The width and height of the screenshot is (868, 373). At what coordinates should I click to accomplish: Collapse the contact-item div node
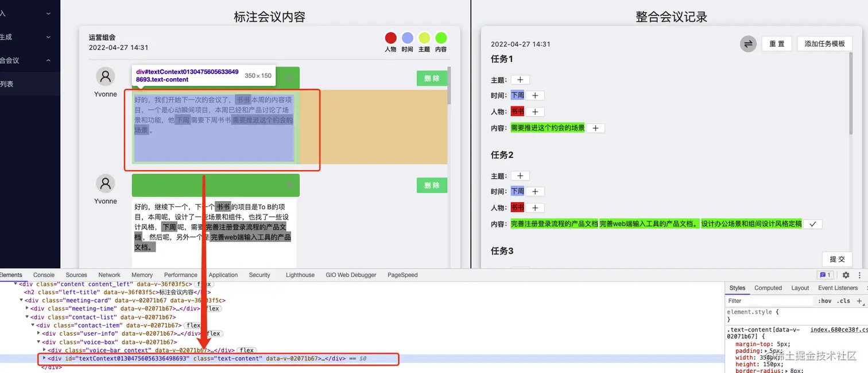33,325
